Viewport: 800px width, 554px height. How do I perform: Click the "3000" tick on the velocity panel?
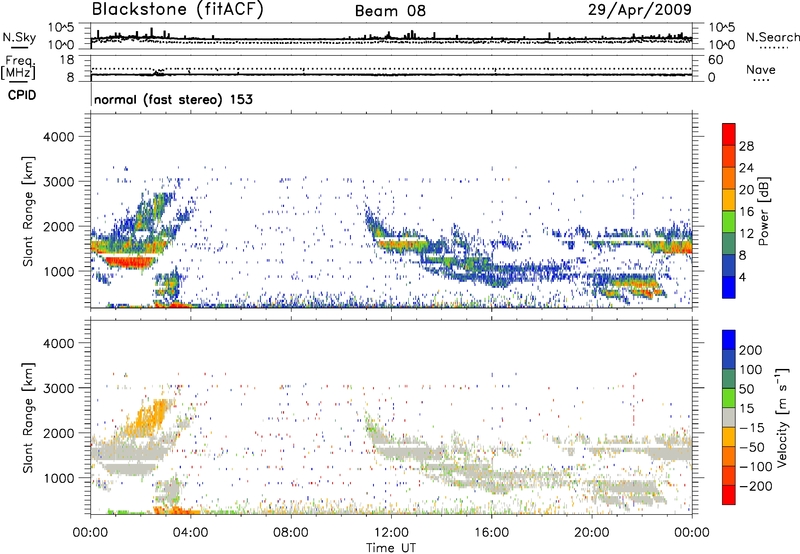[x=58, y=388]
